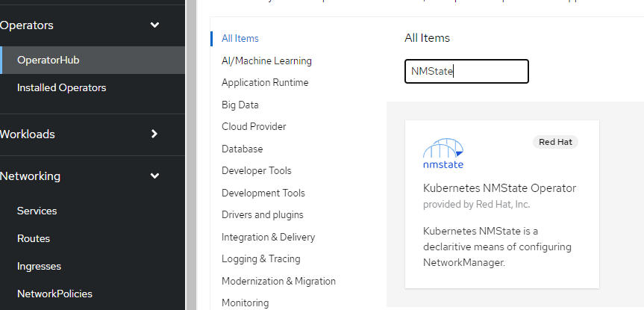The image size is (644, 310).
Task: Open Ingresses in the sidebar
Action: point(39,267)
